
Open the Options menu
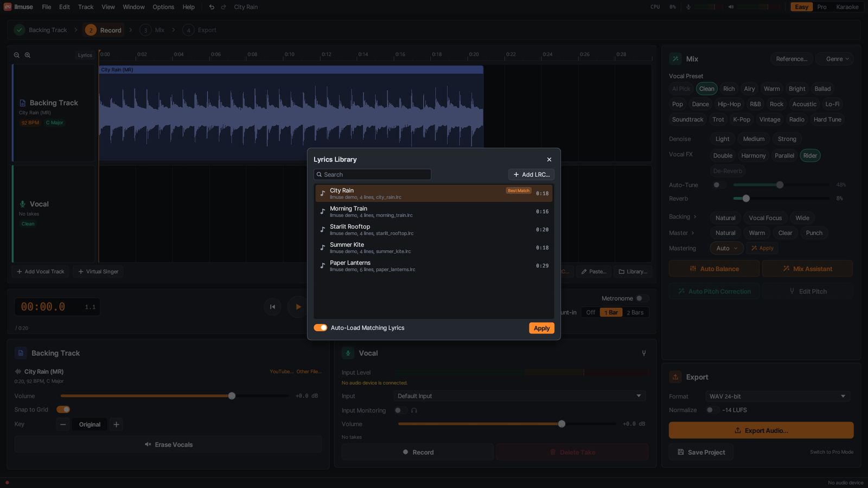163,7
